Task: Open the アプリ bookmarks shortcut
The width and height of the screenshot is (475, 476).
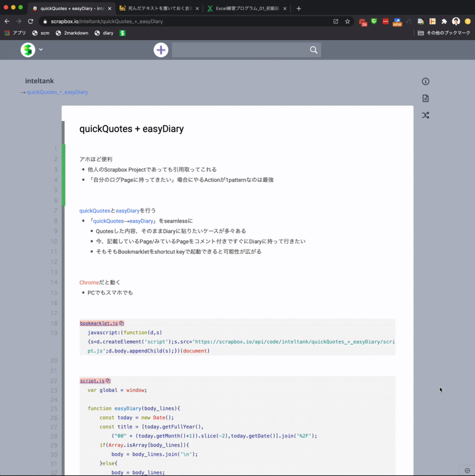Action: point(15,33)
